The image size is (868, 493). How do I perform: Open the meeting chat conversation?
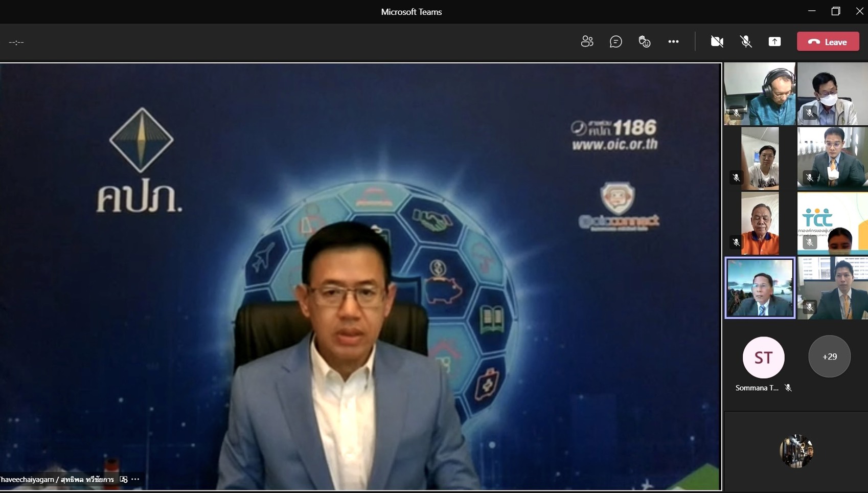point(615,42)
